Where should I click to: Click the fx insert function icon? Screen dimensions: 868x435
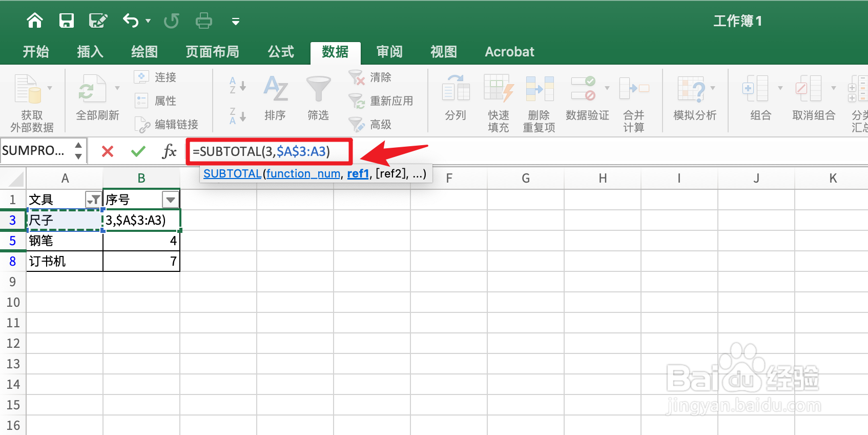(169, 151)
